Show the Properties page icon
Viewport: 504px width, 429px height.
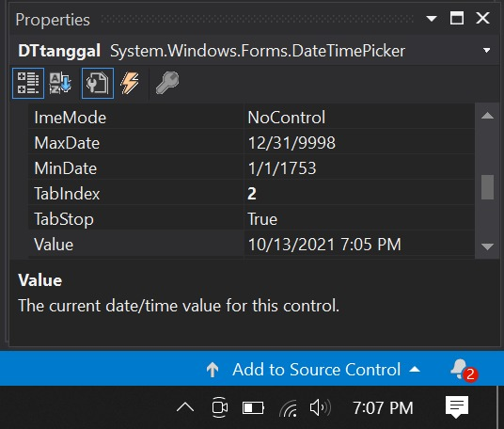coord(98,84)
